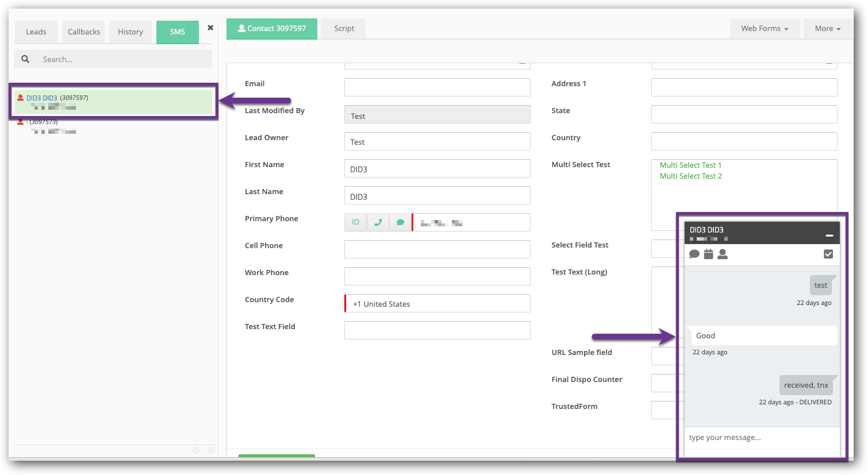Open the chat bubble icon in SMS widget
The image size is (868, 475).
(x=694, y=254)
